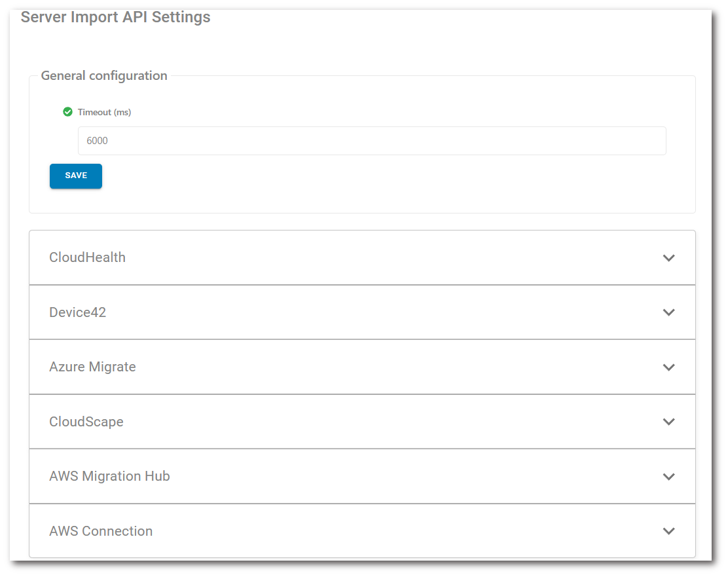728x577 pixels.
Task: Click blank middle of the CloudScape row
Action: 367,422
